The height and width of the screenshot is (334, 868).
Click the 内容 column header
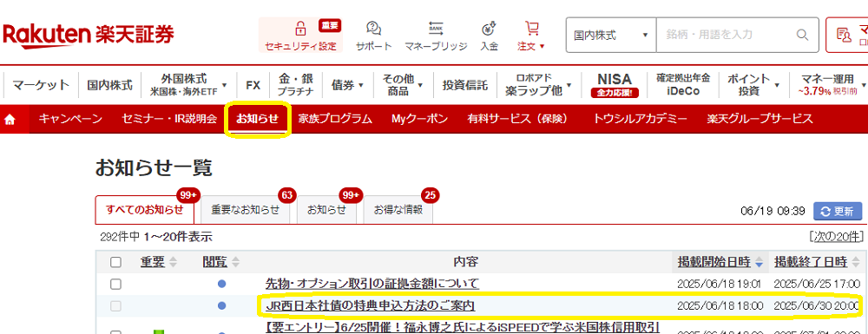click(465, 261)
